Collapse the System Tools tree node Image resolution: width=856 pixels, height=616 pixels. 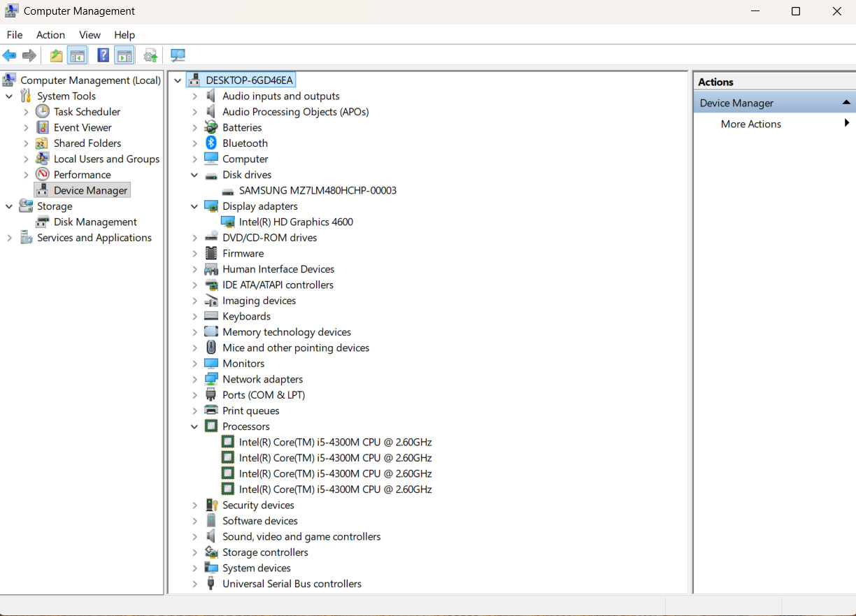tap(9, 96)
